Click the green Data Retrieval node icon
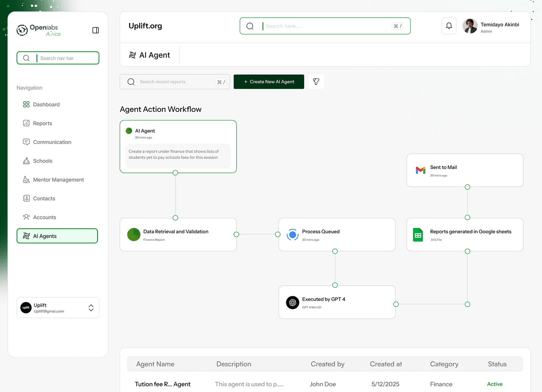Image resolution: width=542 pixels, height=392 pixels. (x=134, y=235)
